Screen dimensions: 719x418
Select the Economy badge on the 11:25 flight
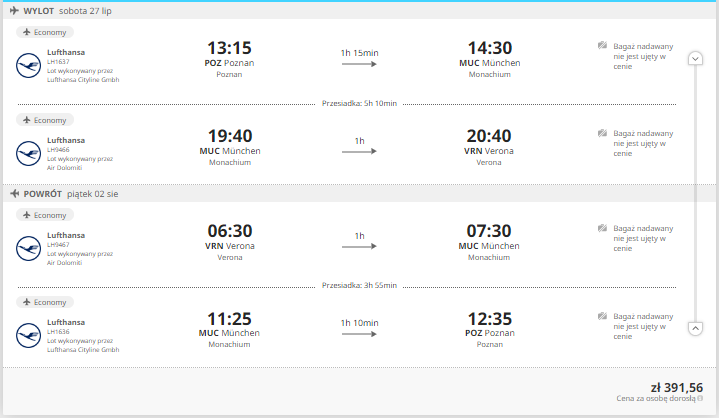pos(45,302)
